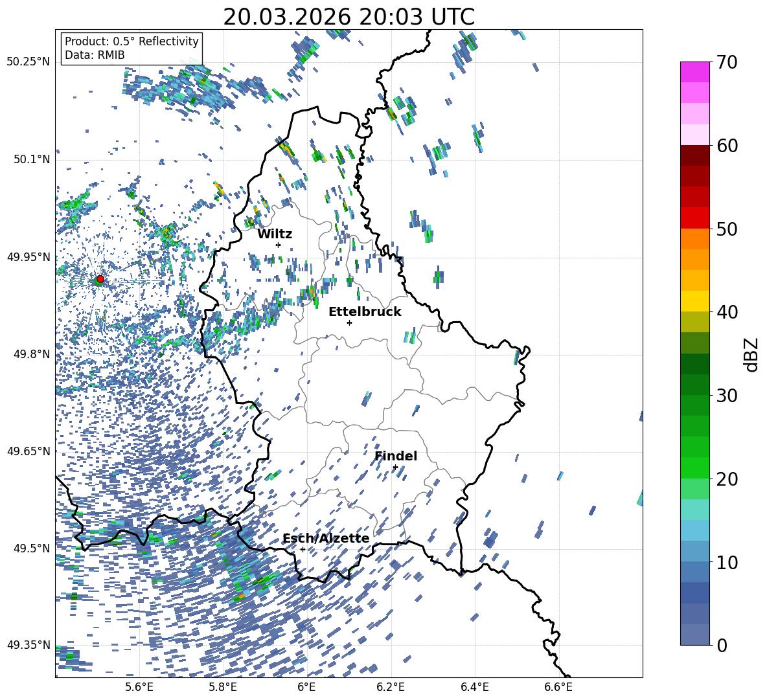Click the 6.6°E longitude tick label

point(558,687)
